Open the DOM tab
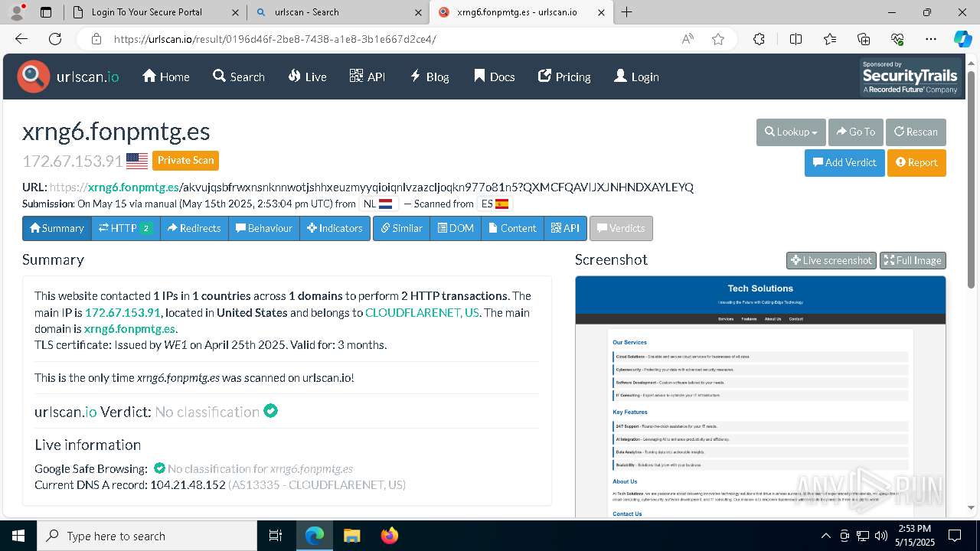 [x=456, y=228]
